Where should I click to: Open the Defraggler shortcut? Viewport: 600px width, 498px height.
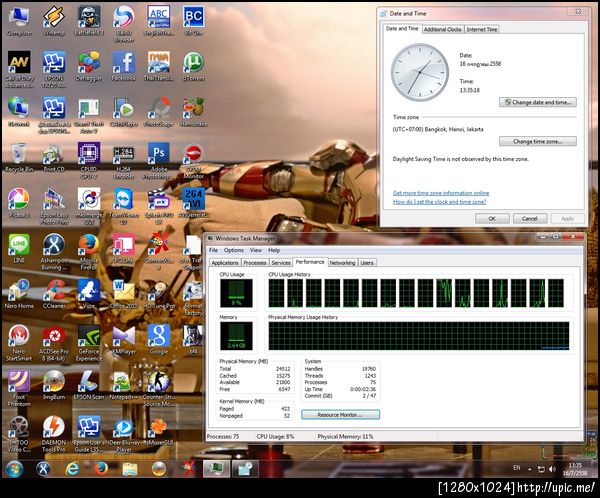pyautogui.click(x=89, y=67)
